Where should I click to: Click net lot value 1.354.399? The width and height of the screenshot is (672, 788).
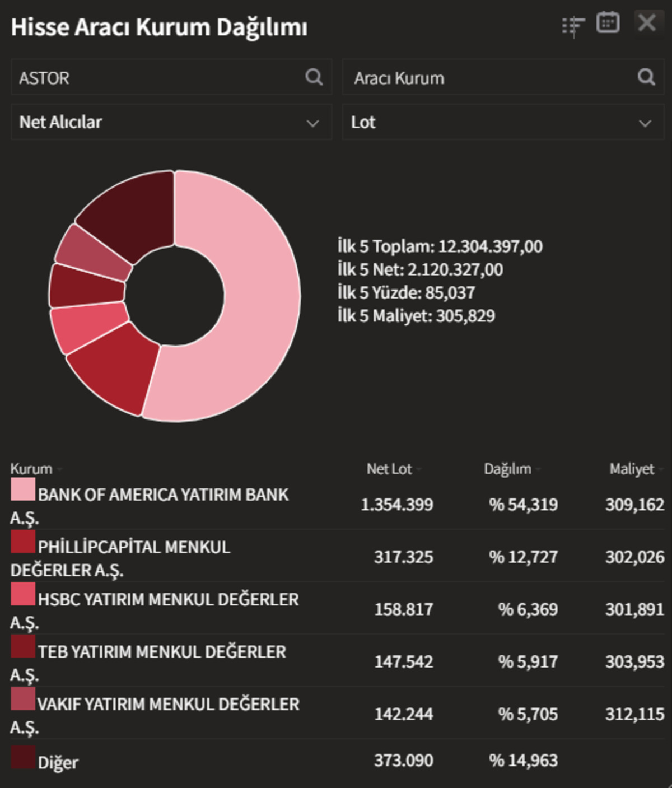[397, 505]
